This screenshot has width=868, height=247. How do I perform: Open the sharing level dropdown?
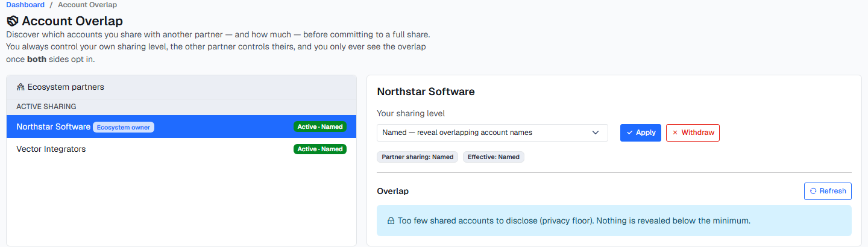pos(492,133)
